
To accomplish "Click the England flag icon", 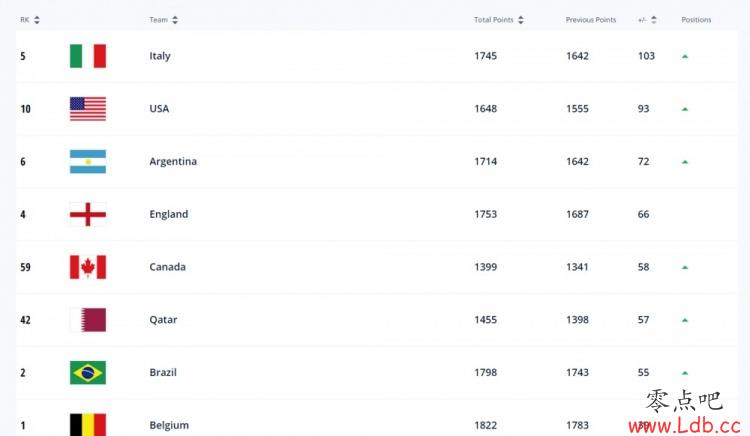I will coord(88,214).
